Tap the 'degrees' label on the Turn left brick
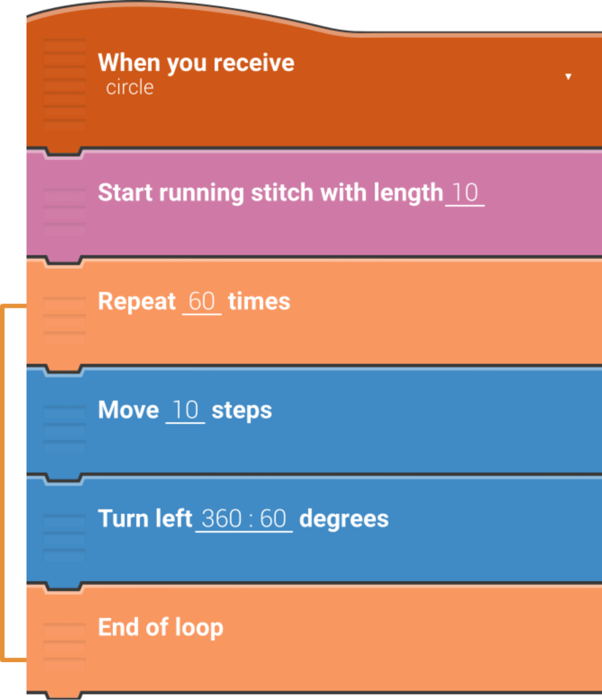The image size is (602, 700). point(344,519)
